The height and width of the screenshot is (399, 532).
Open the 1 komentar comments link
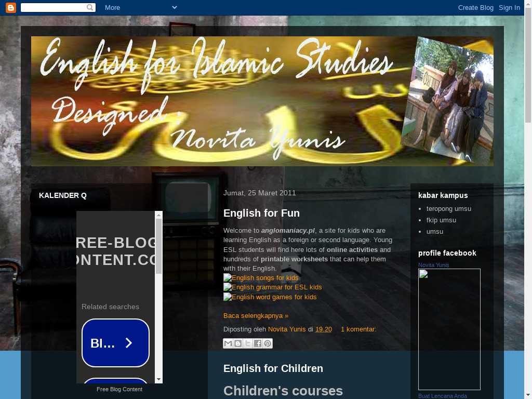[358, 329]
